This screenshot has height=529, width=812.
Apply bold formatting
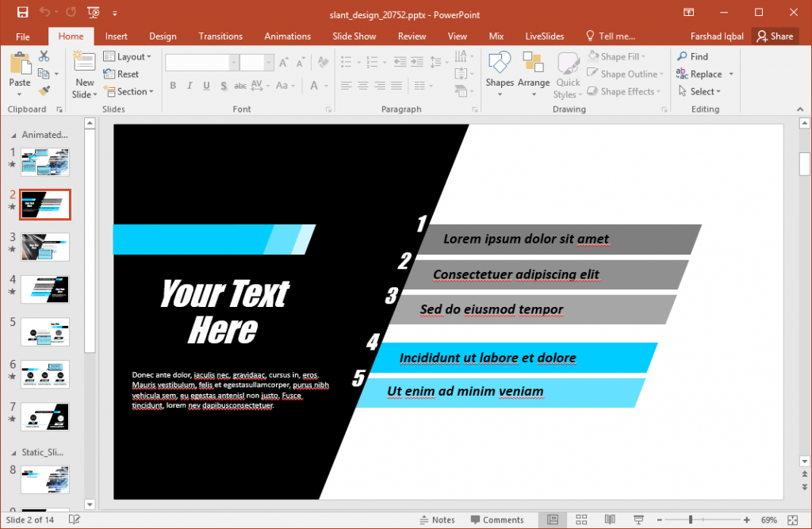click(173, 86)
